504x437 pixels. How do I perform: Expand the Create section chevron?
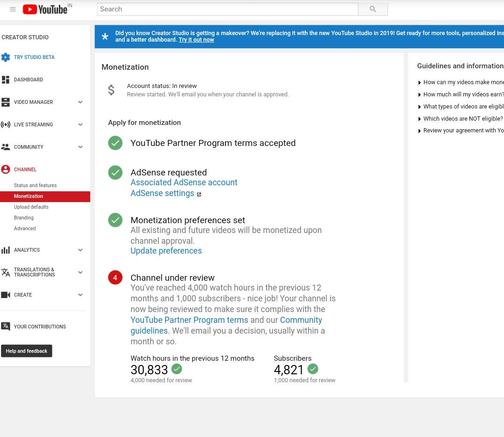tap(80, 295)
